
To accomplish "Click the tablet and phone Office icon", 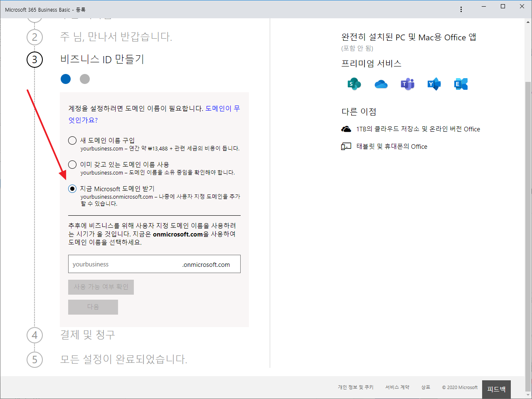I will click(x=346, y=146).
